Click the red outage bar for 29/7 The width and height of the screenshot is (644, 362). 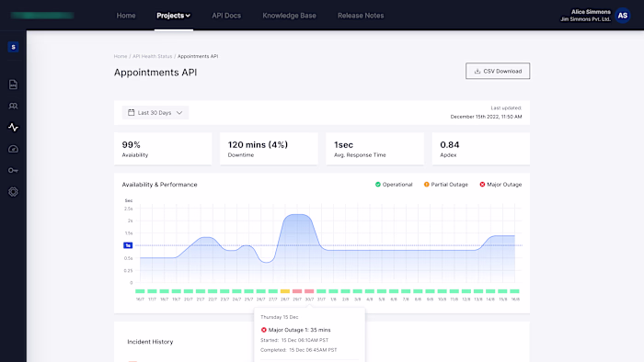pyautogui.click(x=297, y=291)
